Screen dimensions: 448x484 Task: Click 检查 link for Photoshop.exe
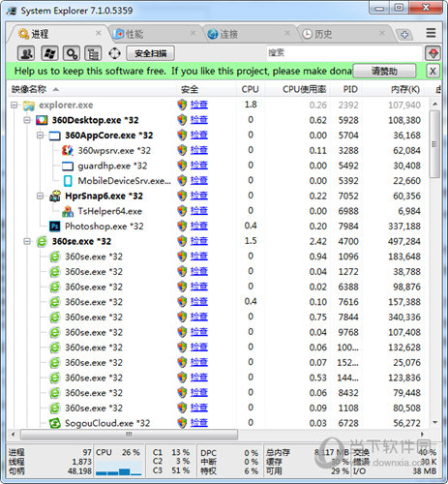coord(199,226)
